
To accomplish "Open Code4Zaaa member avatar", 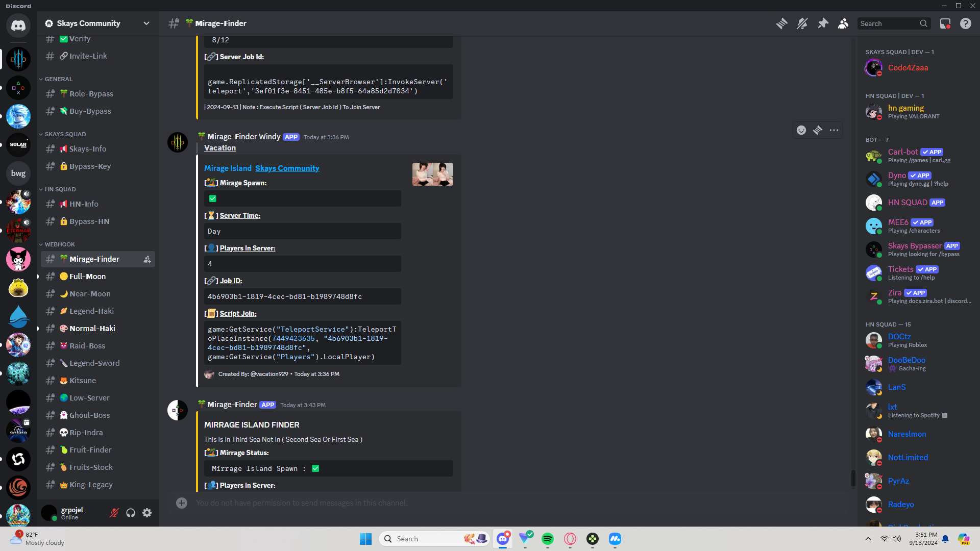I will click(x=874, y=67).
